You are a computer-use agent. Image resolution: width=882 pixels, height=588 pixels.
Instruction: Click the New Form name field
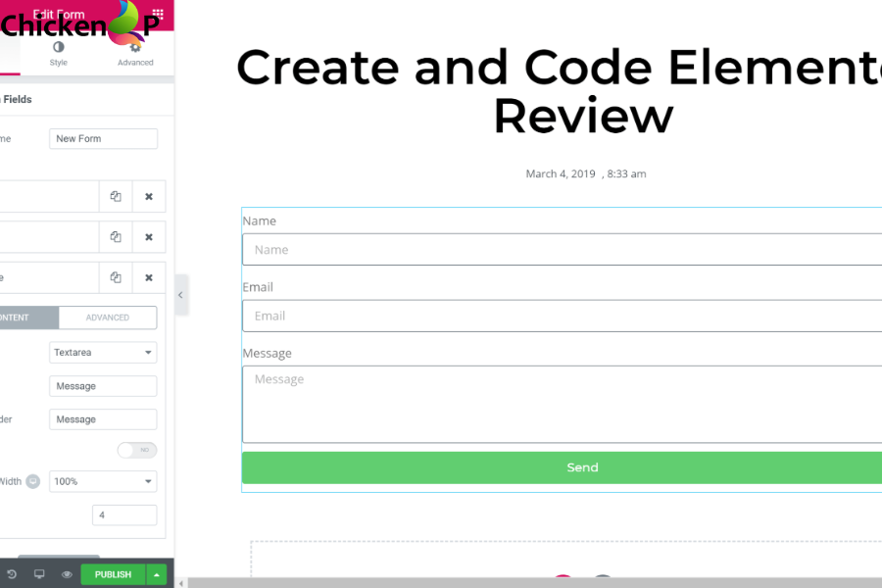tap(103, 138)
